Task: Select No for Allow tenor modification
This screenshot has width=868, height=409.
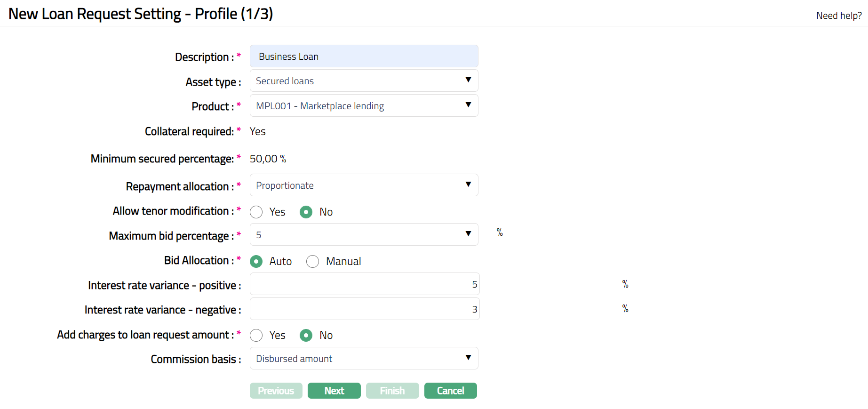Action: [x=306, y=212]
